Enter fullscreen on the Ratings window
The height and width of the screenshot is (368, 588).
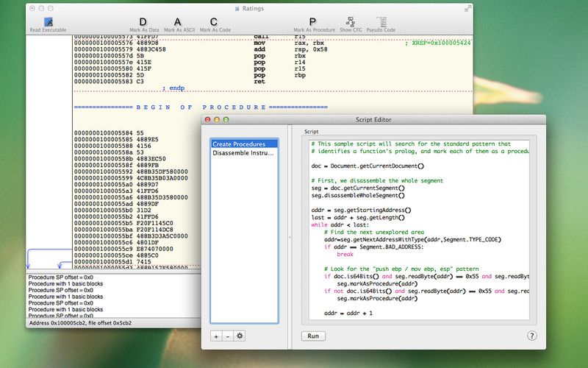click(467, 8)
